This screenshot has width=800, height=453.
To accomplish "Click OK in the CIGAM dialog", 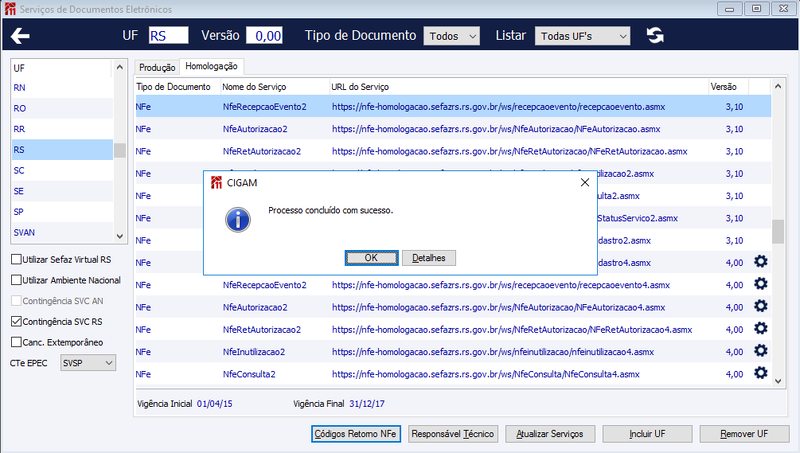I will click(x=371, y=258).
